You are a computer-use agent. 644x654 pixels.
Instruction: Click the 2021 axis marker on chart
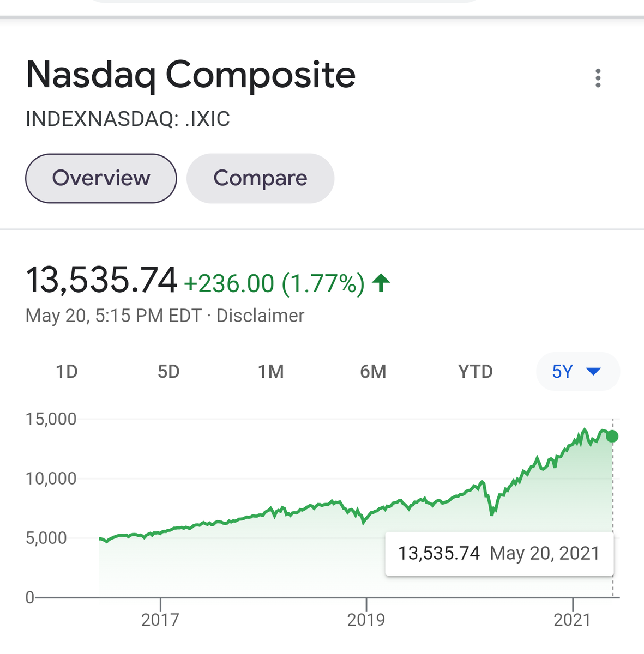click(x=572, y=620)
